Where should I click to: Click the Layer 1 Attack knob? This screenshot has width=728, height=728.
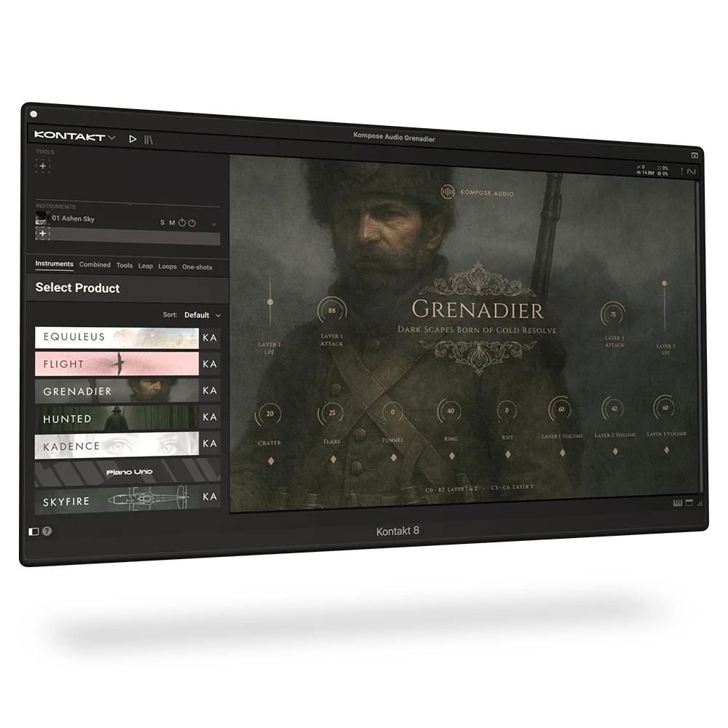tap(331, 311)
